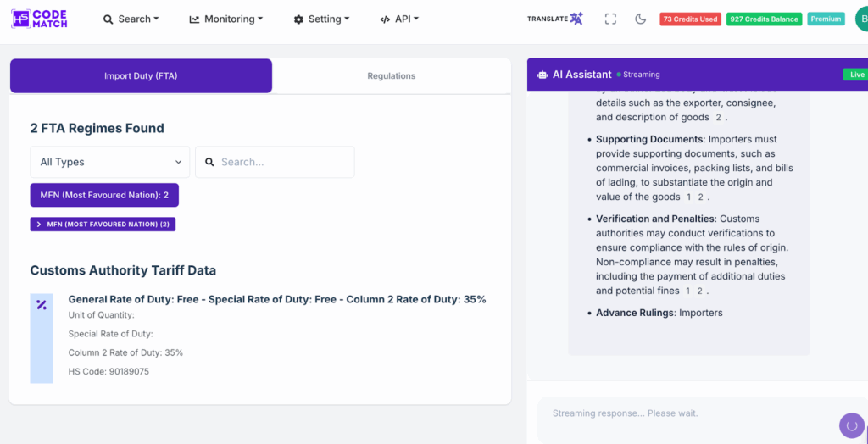Image resolution: width=868 pixels, height=444 pixels.
Task: Open the Monitoring dropdown menu
Action: [225, 19]
